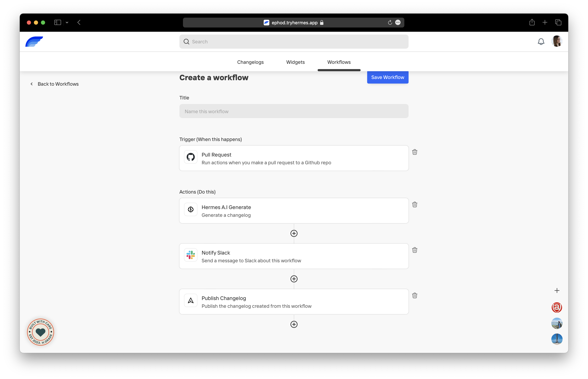The width and height of the screenshot is (588, 379).
Task: Open the notifications bell
Action: pos(541,42)
